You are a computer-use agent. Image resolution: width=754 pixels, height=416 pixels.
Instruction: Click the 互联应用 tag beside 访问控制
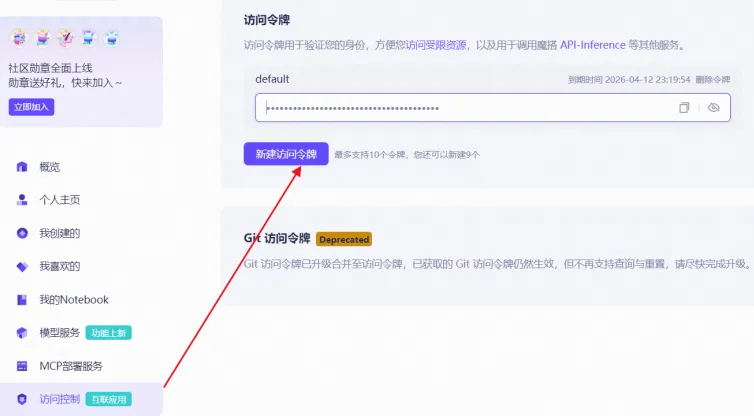109,399
